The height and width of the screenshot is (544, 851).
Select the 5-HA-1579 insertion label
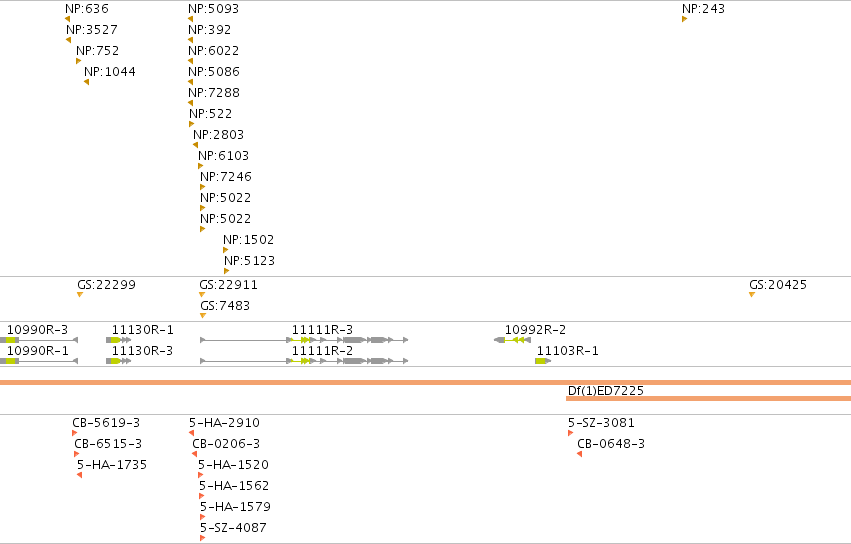pyautogui.click(x=236, y=507)
